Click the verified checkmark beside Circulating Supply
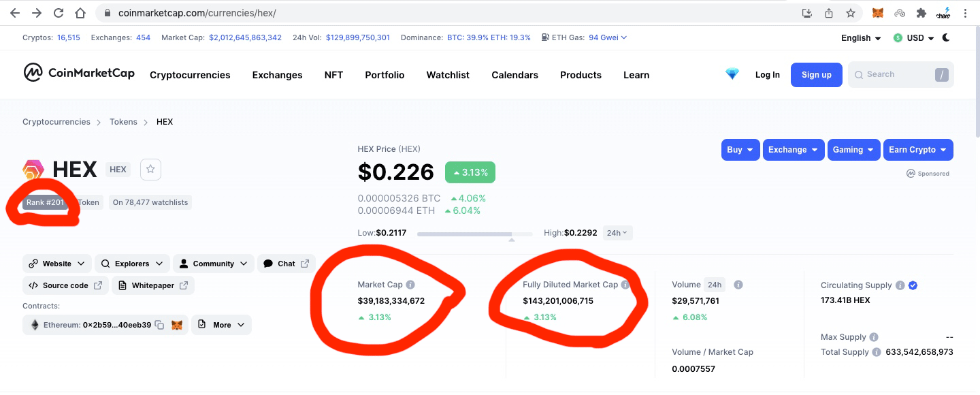The image size is (980, 395). pos(913,285)
